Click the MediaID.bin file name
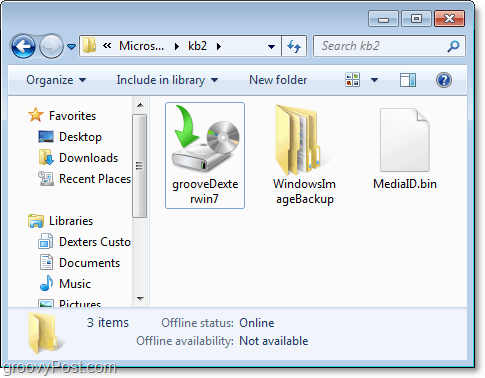Image resolution: width=485 pixels, height=378 pixels. (405, 184)
